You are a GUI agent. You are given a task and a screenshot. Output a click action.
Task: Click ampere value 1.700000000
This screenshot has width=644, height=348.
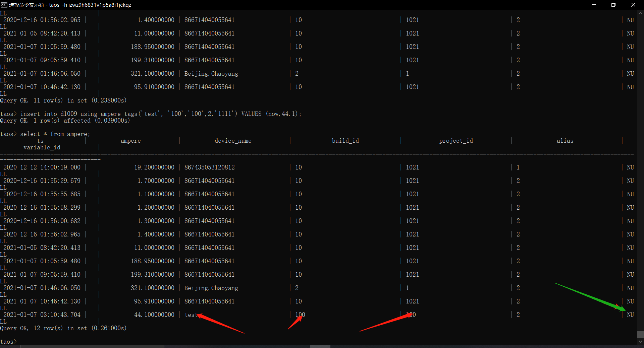[x=156, y=181]
